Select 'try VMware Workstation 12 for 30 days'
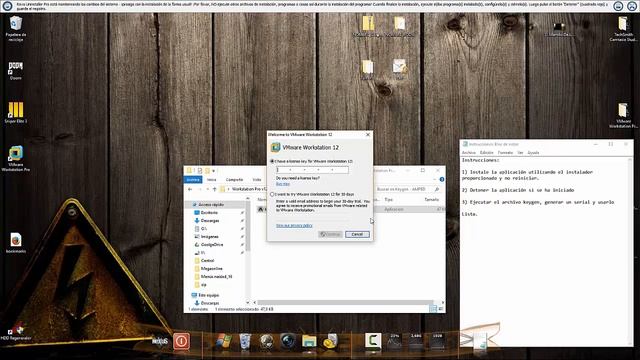This screenshot has width=640, height=360. [x=272, y=194]
